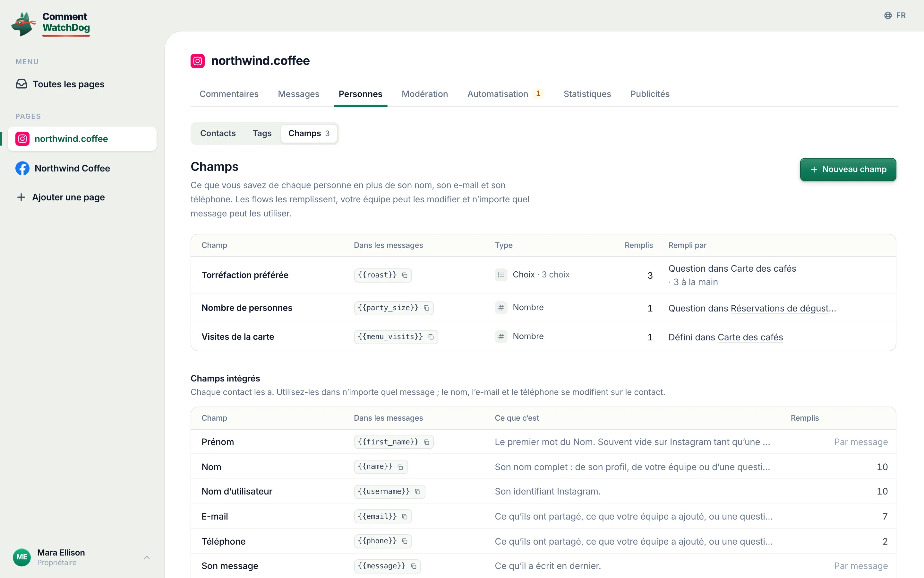
Task: Click the Nombre de personnes field name
Action: click(x=247, y=308)
